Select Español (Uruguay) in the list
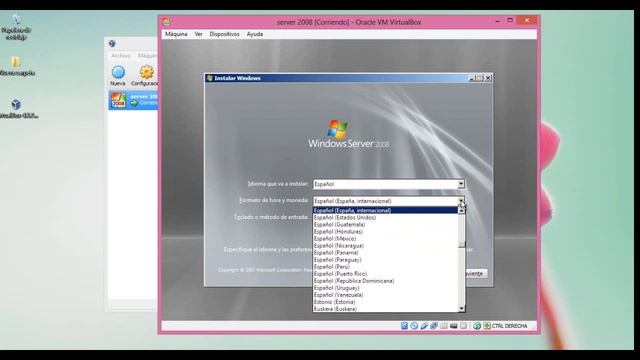Viewport: 640px width, 360px height. coord(385,288)
